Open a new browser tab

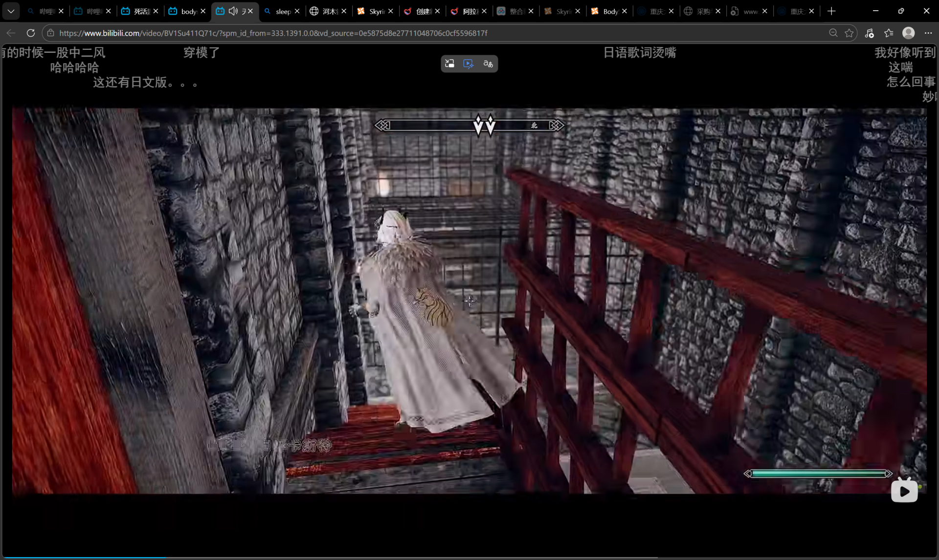(x=831, y=11)
